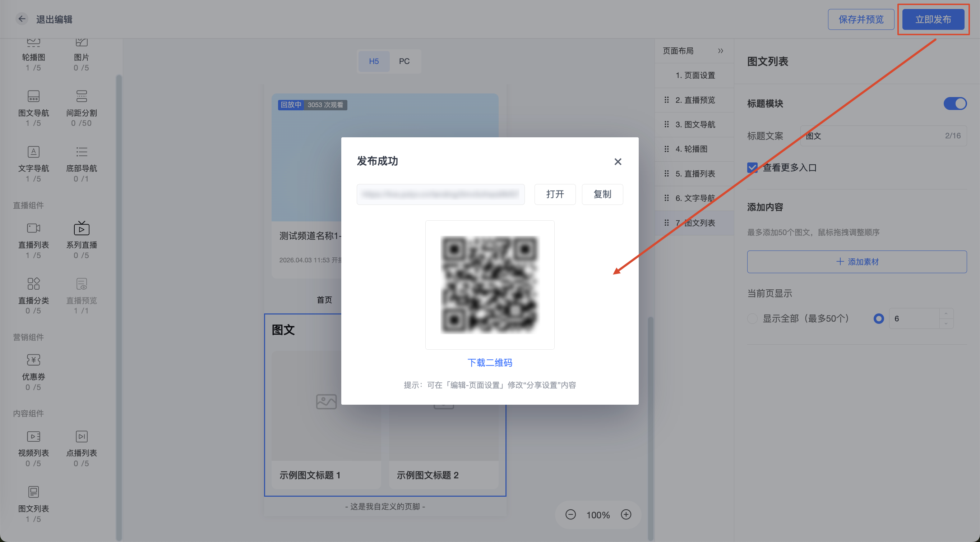
Task: Switch to the H5 preview tab
Action: 374,61
